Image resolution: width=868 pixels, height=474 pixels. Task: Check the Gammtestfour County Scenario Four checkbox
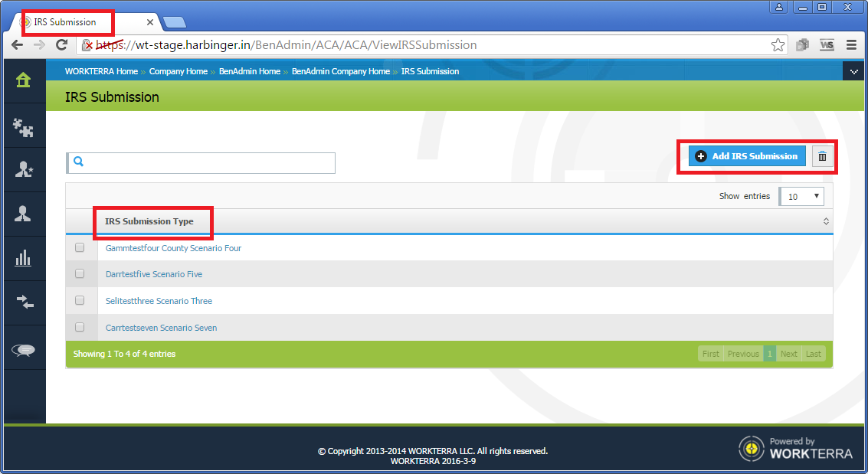[80, 248]
